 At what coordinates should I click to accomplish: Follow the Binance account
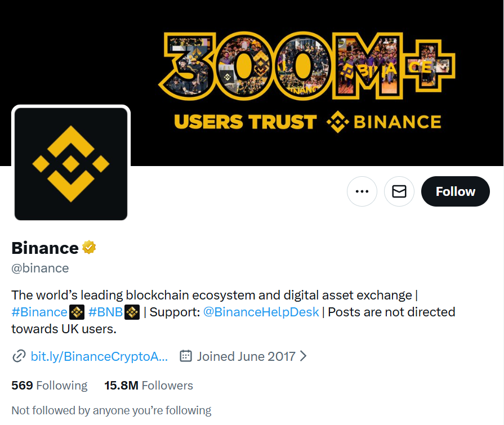click(x=455, y=191)
